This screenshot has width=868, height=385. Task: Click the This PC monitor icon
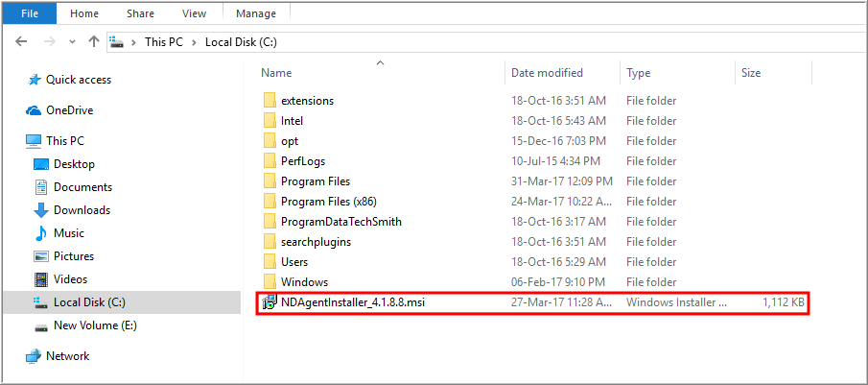click(34, 141)
